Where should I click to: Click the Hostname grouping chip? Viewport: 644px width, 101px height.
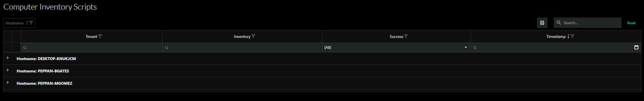19,23
